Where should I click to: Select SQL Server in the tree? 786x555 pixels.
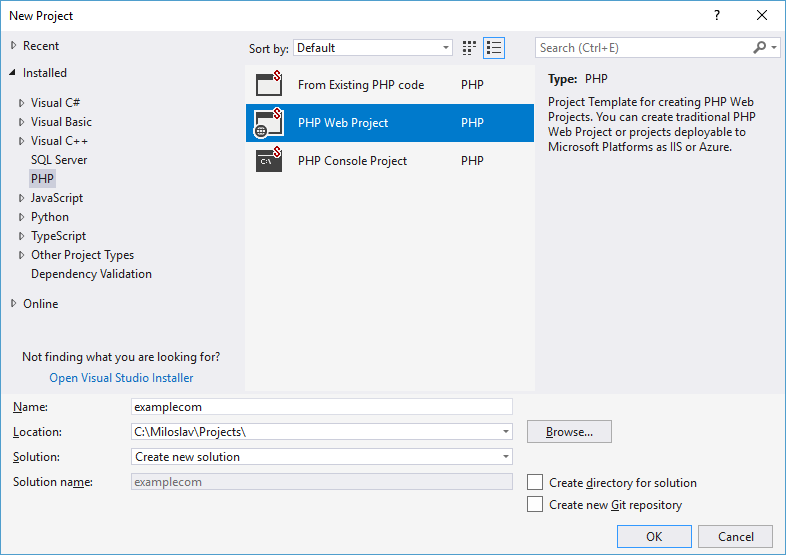coord(59,160)
